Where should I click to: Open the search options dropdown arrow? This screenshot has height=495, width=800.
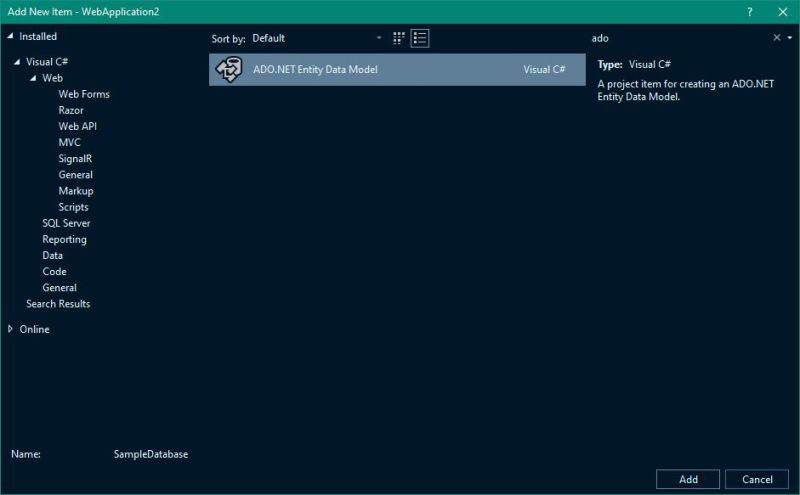(790, 38)
